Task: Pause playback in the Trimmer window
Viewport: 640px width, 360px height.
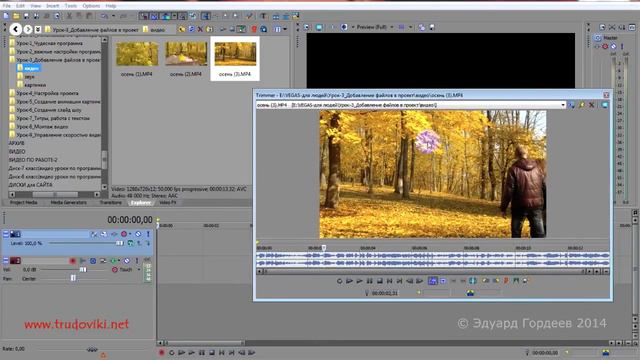Action: 369,281
